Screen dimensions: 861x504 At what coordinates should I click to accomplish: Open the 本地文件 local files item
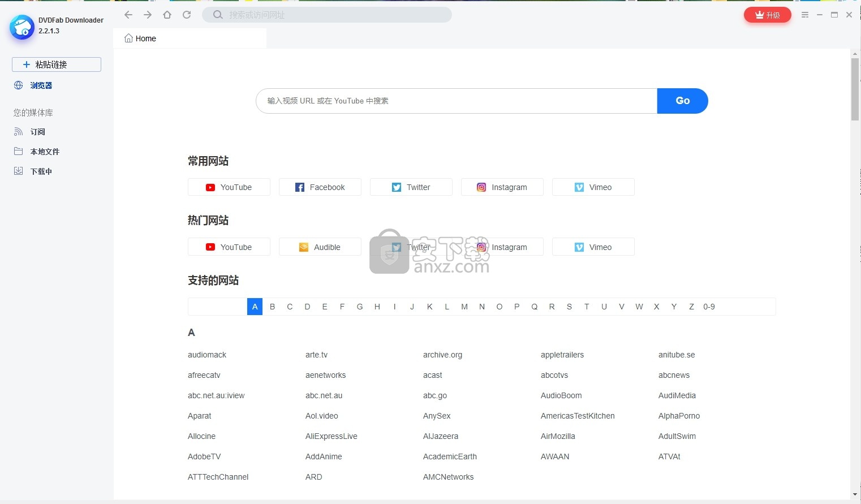pyautogui.click(x=37, y=152)
